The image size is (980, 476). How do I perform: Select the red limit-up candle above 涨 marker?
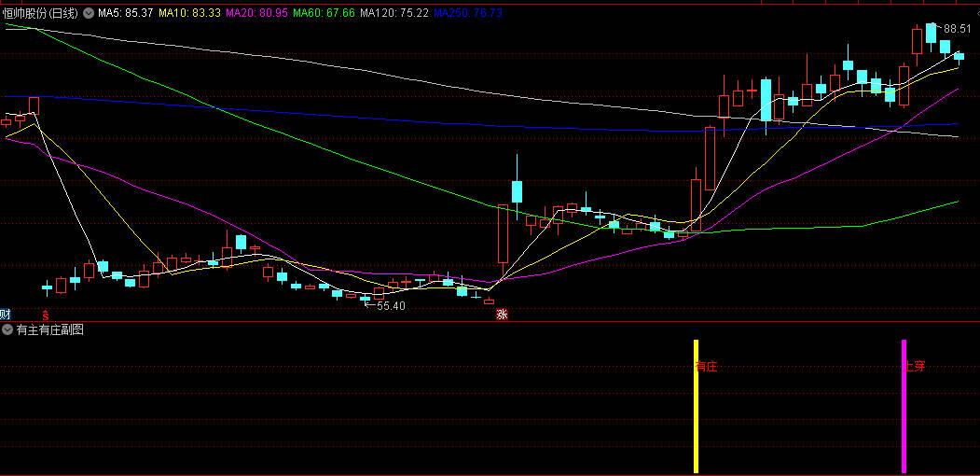(x=504, y=234)
